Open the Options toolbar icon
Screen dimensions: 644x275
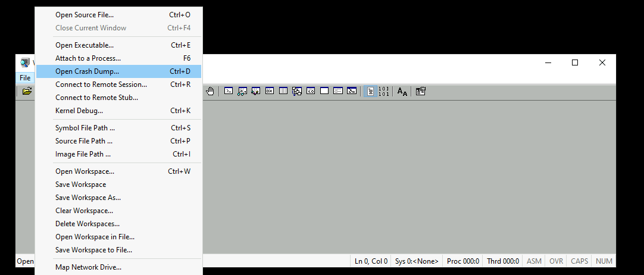click(421, 91)
